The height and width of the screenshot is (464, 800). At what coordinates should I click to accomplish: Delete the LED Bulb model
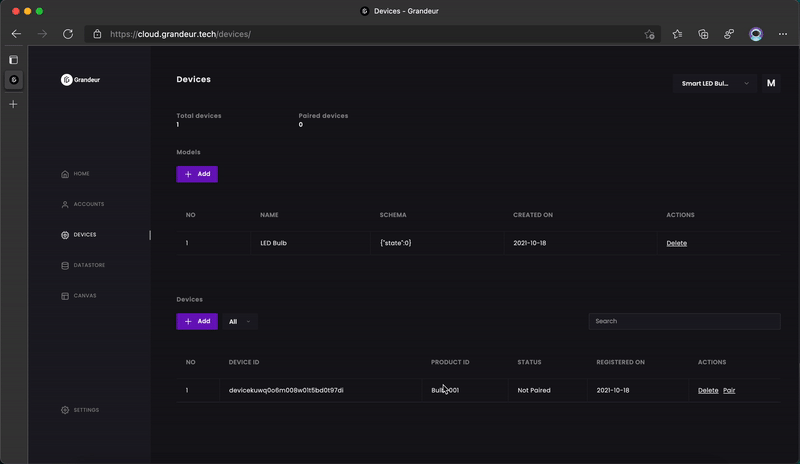click(676, 243)
